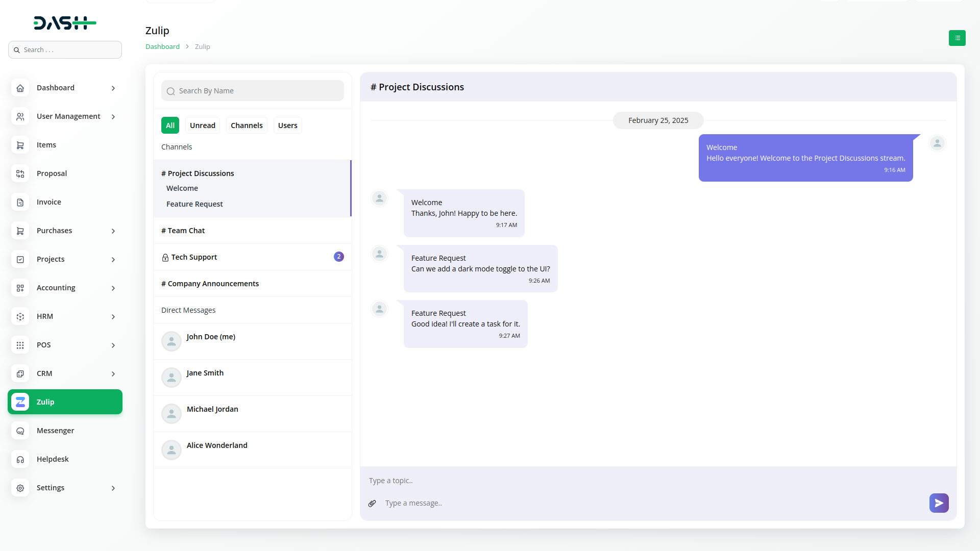Expand the User Management submenu arrow
This screenshot has width=980, height=551.
pyautogui.click(x=113, y=117)
